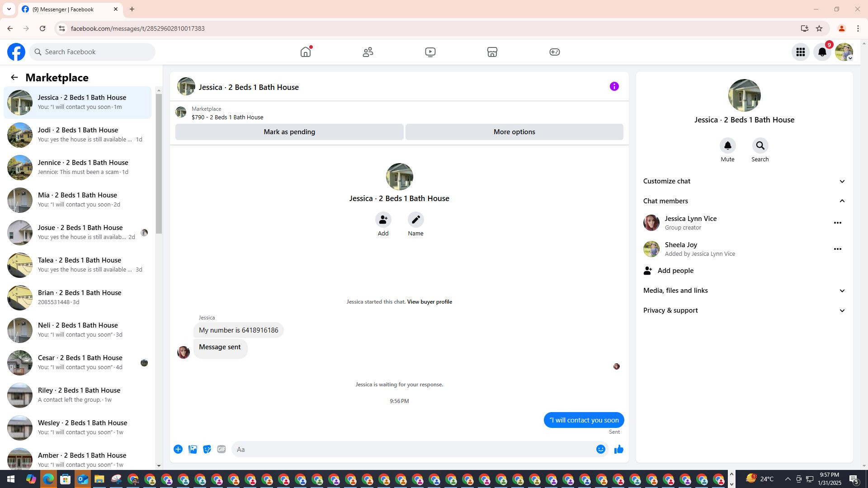Open Jennice 2 Beds 1 Bath House chat
This screenshot has height=488, width=868.
coord(77,167)
